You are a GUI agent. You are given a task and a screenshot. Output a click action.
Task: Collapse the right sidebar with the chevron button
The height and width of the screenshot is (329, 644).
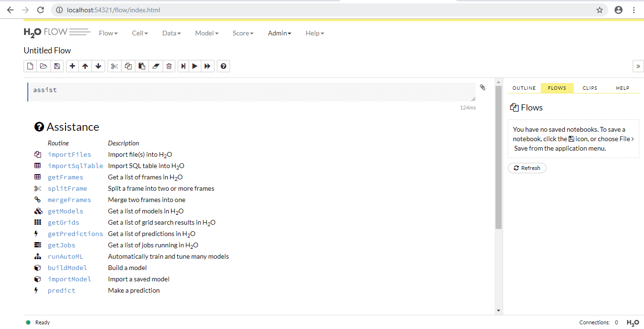coord(638,66)
